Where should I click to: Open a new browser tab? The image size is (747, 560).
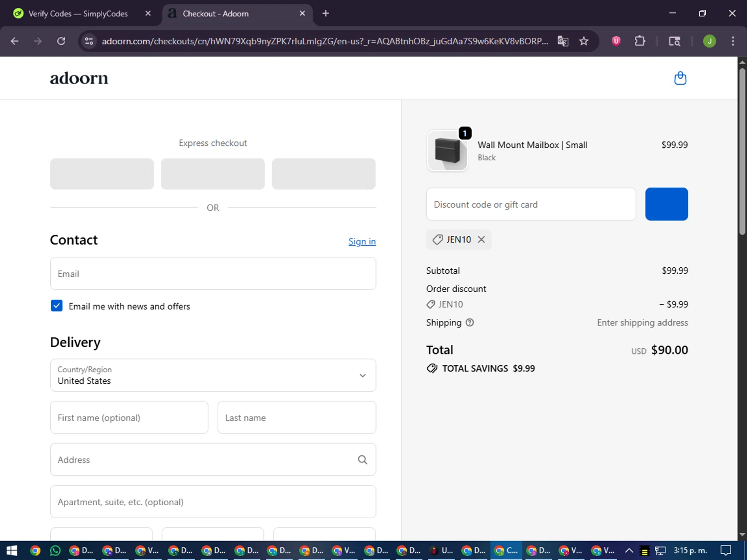326,13
